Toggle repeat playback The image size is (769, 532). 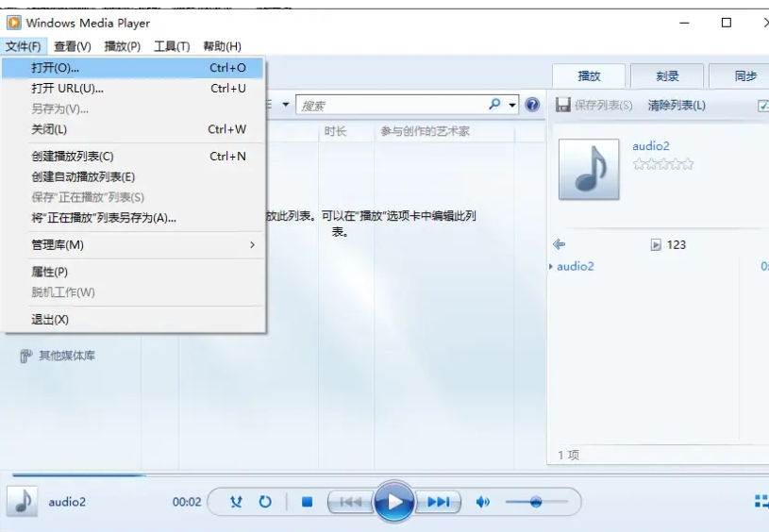pos(265,502)
